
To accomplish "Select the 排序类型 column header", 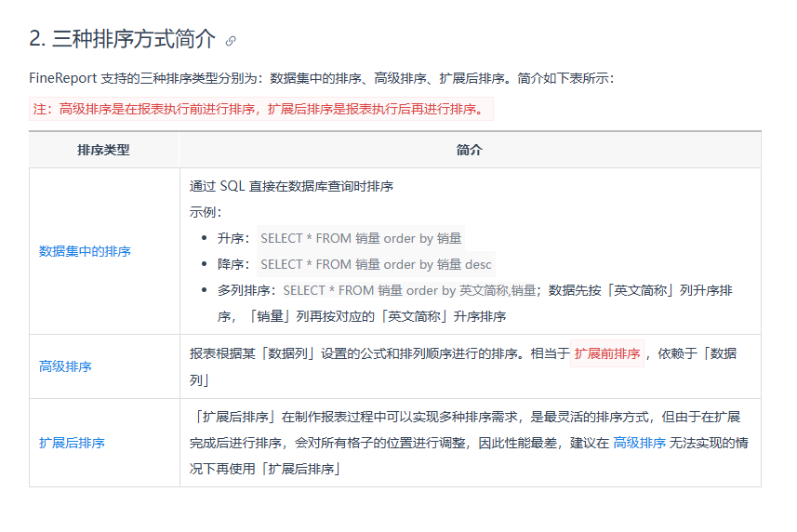I will click(103, 150).
